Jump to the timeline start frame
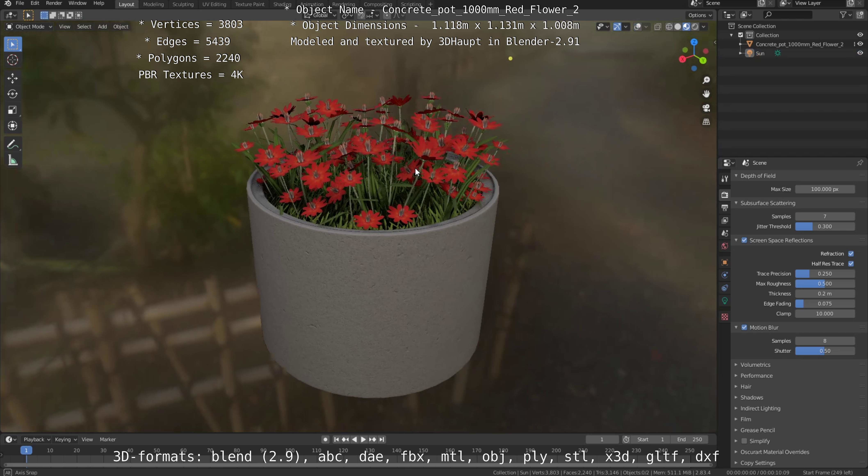Viewport: 868px width, 476px height. click(336, 440)
